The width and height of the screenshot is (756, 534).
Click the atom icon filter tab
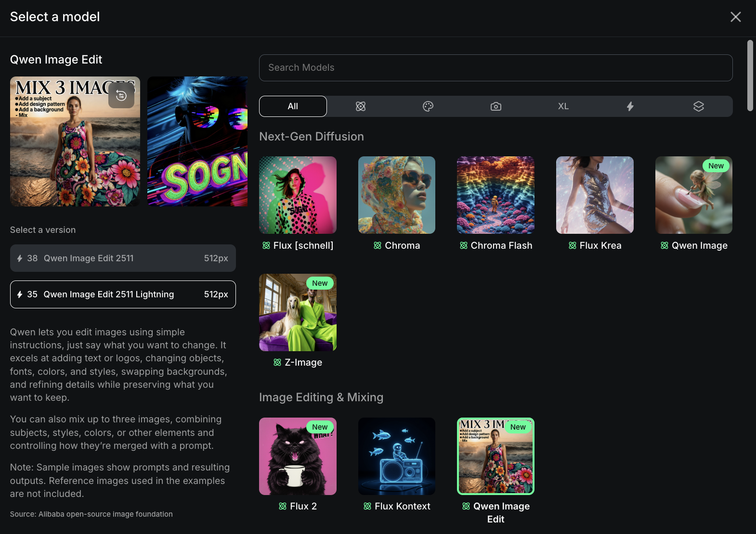[x=360, y=106]
